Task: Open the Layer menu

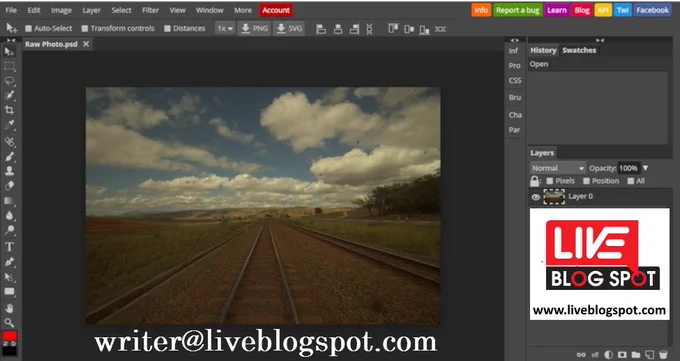Action: pos(91,10)
